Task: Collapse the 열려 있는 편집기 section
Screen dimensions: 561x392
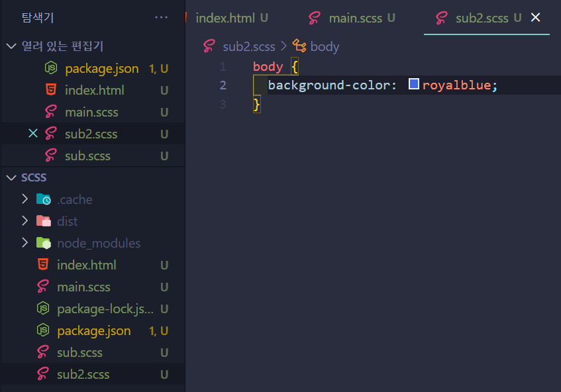Action: pos(11,46)
